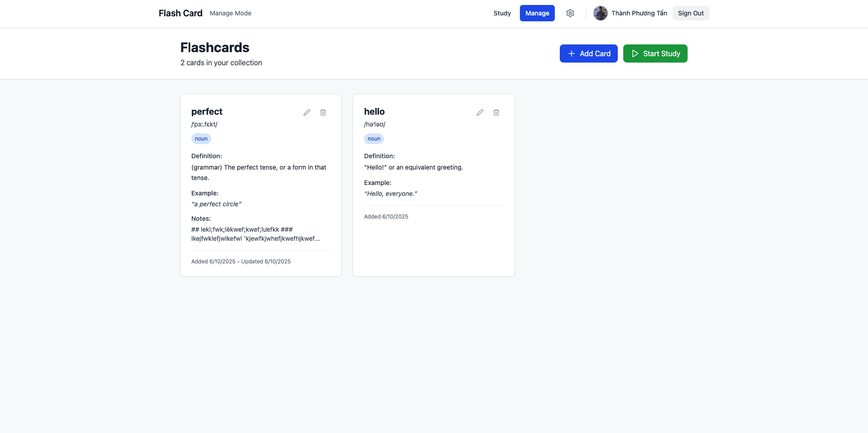The image size is (868, 433).
Task: Click the 'hello' card word title
Action: coord(374,112)
